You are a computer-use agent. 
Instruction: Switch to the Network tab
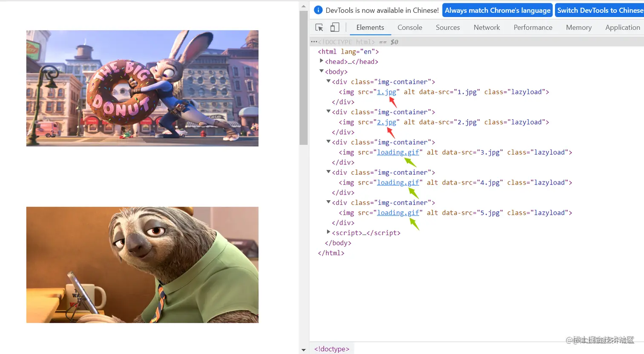point(487,27)
